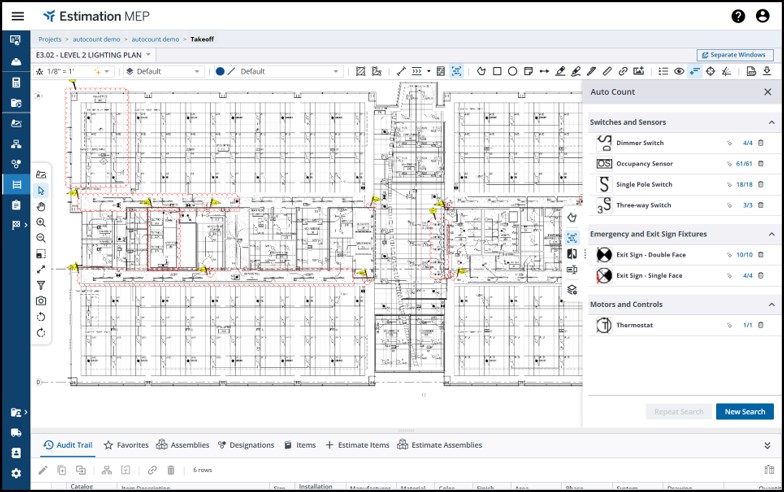Pick the ruler measure tool
The image size is (784, 492).
[607, 72]
